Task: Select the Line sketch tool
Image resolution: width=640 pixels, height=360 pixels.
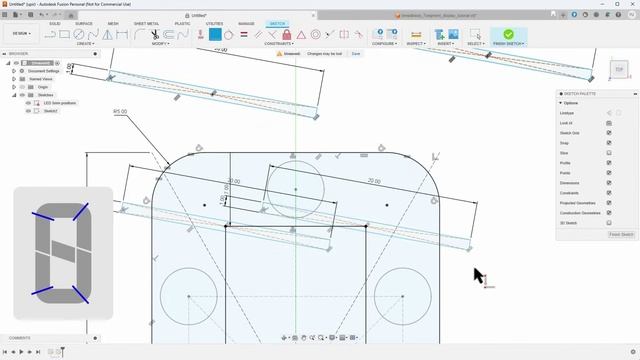Action: 50,35
